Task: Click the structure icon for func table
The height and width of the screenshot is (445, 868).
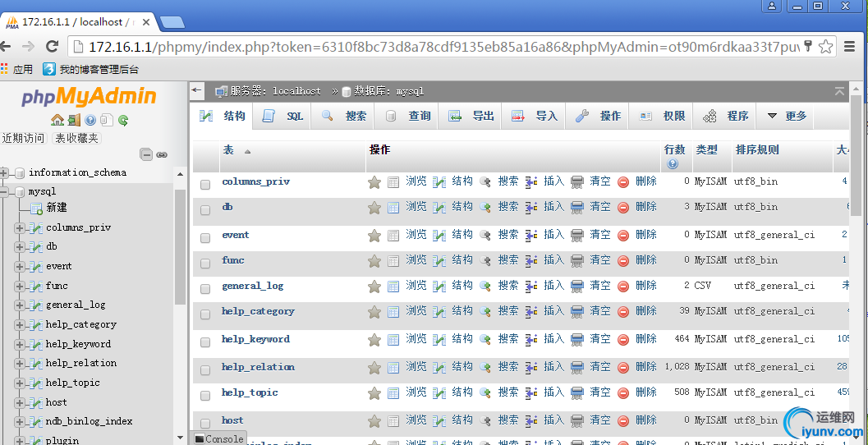Action: 439,261
